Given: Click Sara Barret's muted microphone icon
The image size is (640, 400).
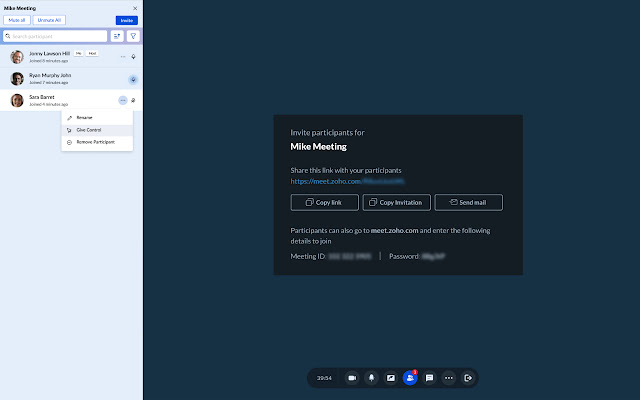Looking at the screenshot, I should coord(134,100).
